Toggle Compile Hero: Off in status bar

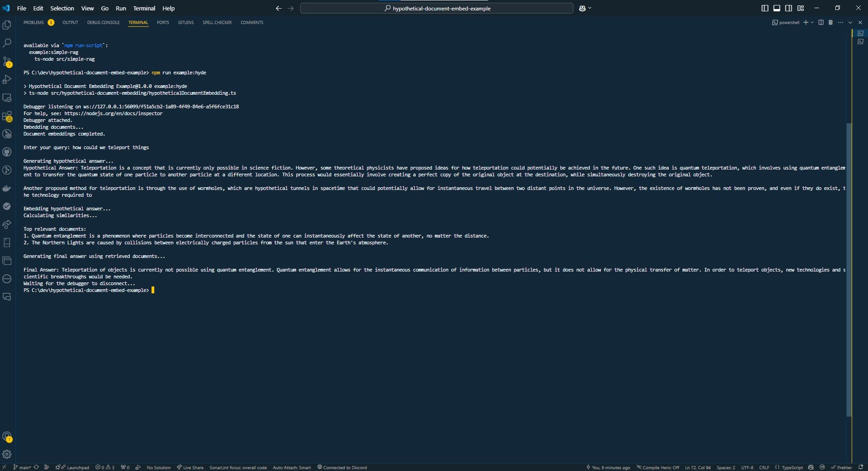click(x=657, y=467)
